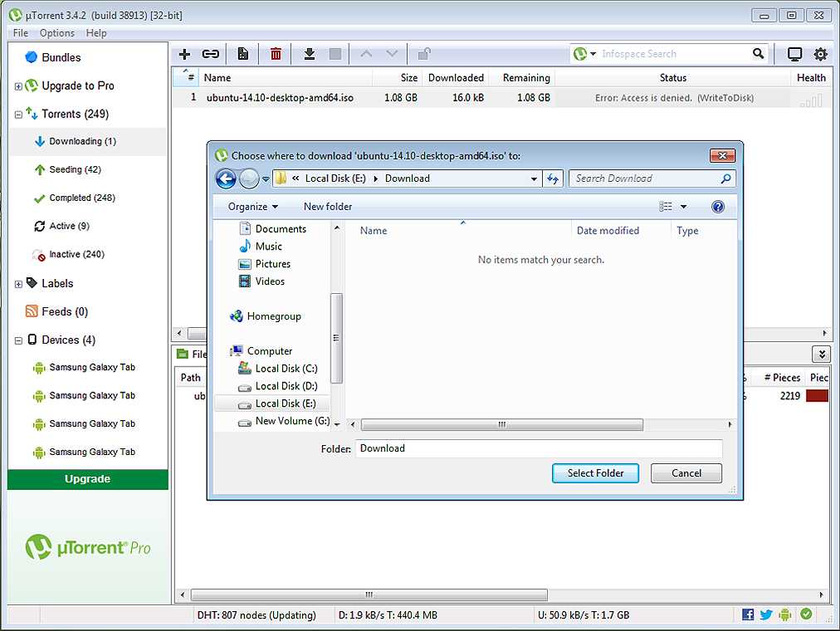This screenshot has width=840, height=631.
Task: Click the Facebook icon in status bar
Action: click(748, 615)
